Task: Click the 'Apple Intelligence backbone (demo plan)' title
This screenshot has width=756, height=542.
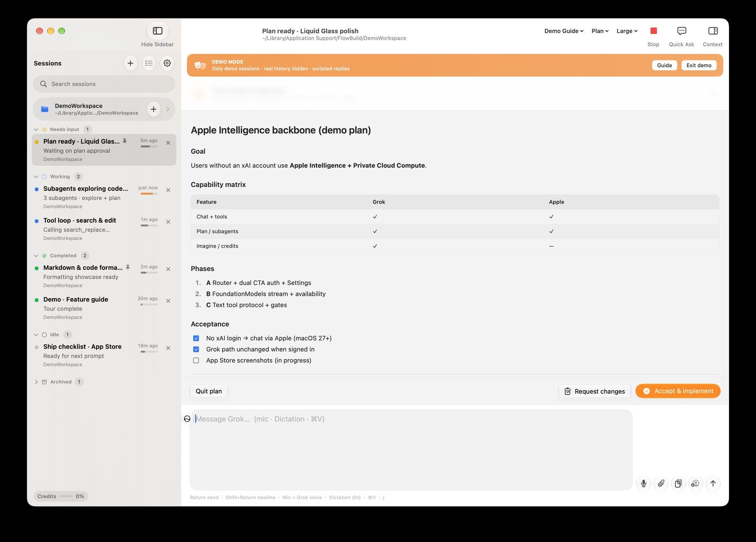Action: 281,130
